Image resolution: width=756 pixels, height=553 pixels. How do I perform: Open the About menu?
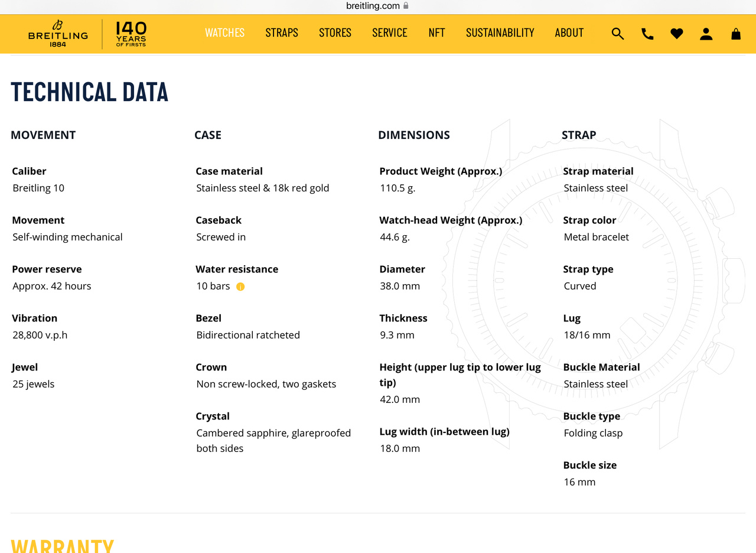[x=569, y=32]
